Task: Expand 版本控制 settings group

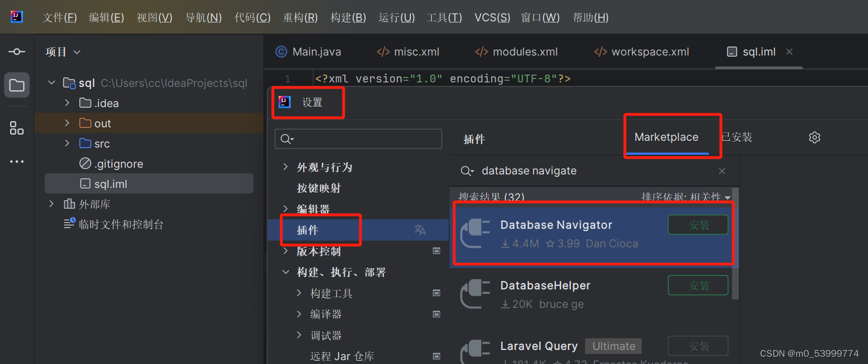Action: click(x=285, y=251)
